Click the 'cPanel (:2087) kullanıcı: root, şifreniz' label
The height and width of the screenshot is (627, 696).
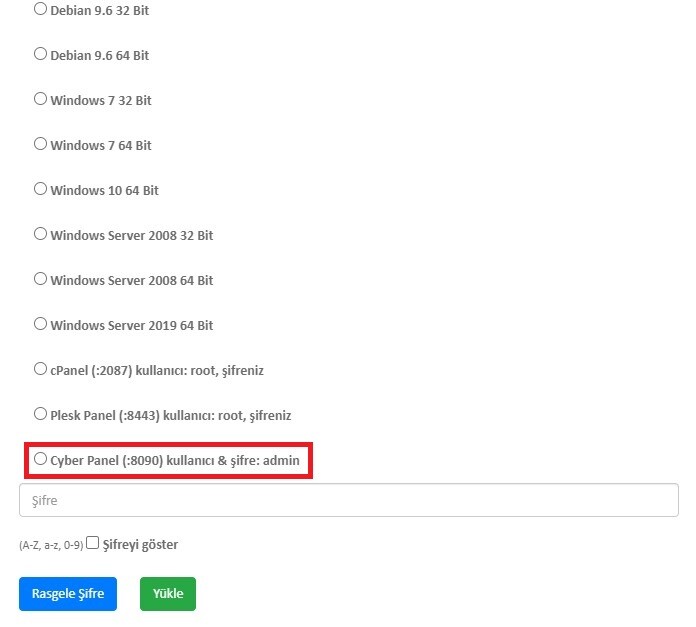point(157,371)
